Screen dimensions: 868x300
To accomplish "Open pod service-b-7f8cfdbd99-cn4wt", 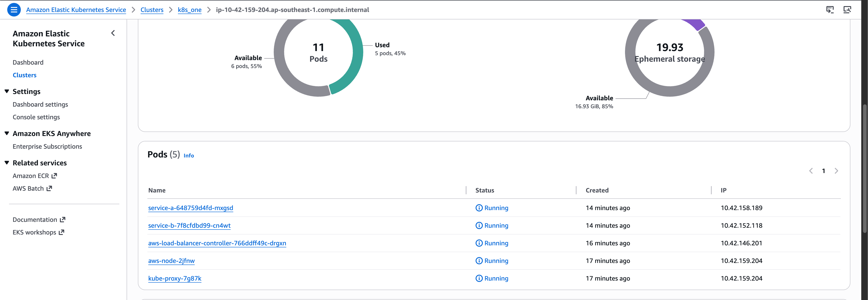I will click(189, 226).
